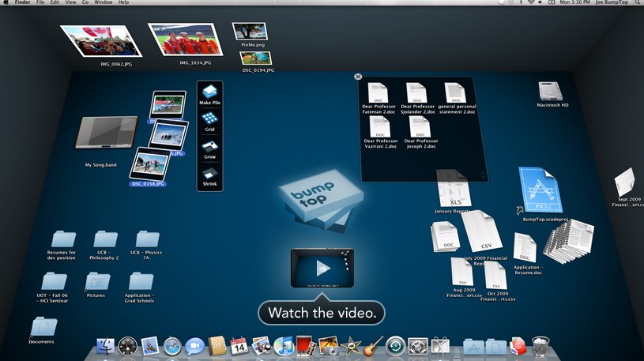Open iCal from the Dock

[239, 346]
